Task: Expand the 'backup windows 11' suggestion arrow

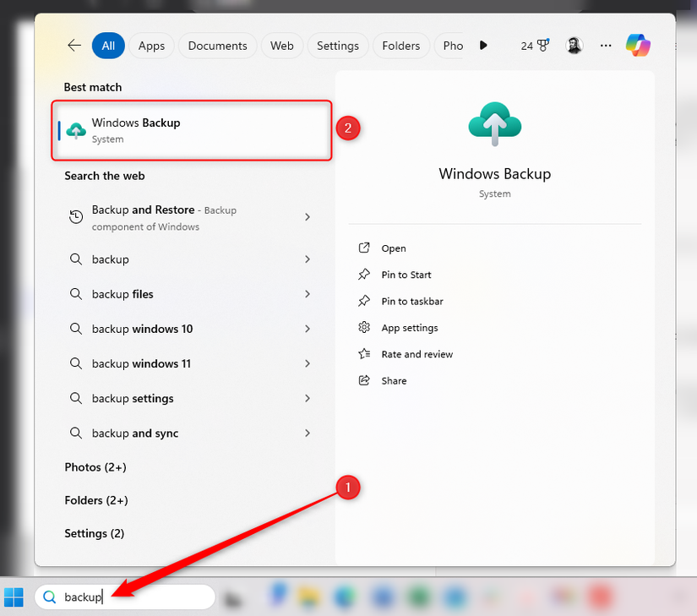Action: point(308,363)
